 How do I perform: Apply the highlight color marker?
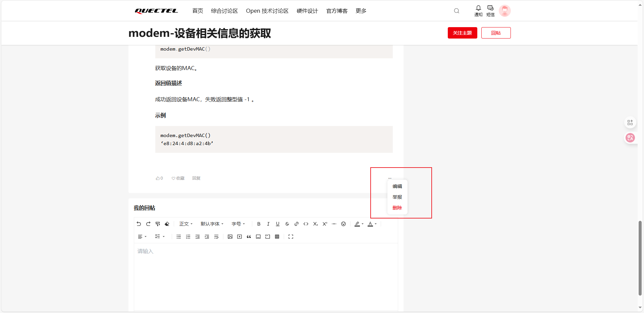pos(357,224)
